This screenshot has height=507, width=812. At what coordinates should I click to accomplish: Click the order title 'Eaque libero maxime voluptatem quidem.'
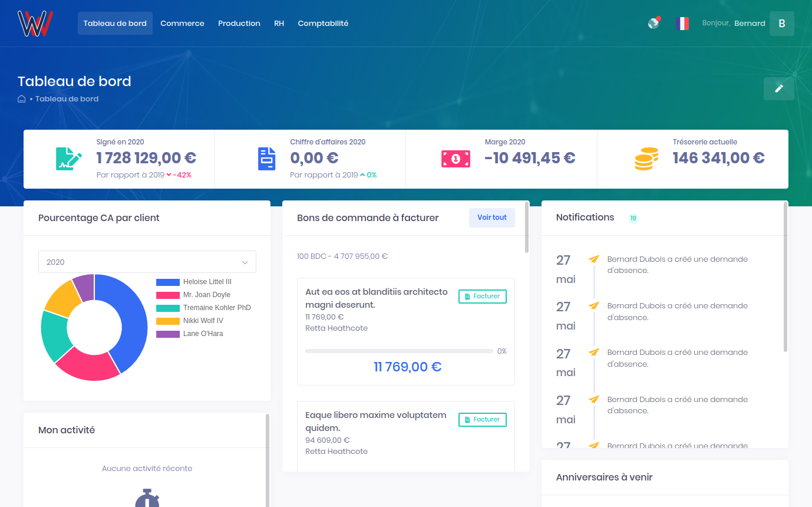pos(376,422)
